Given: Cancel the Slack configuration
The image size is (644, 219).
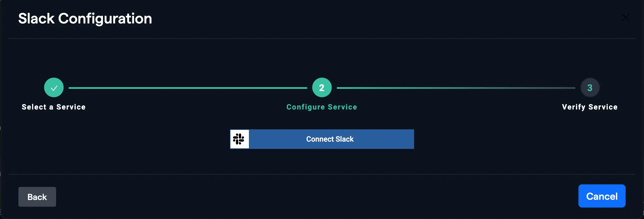Looking at the screenshot, I should point(602,196).
